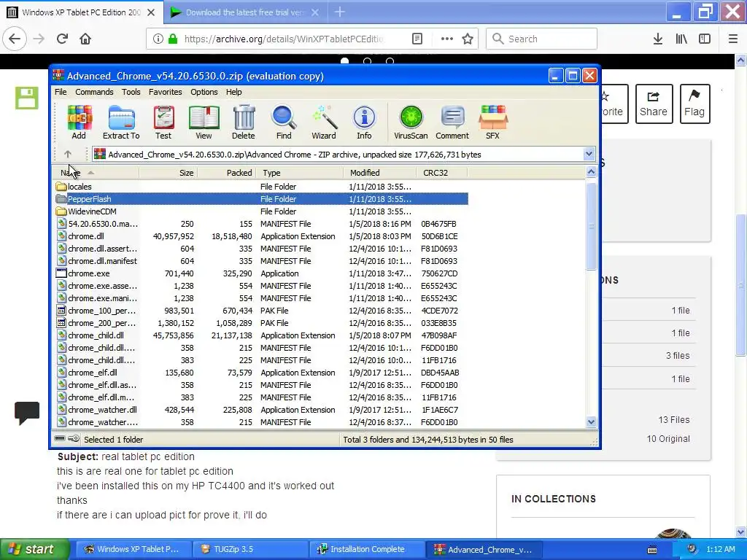The height and width of the screenshot is (560, 747).
Task: Open the Options menu
Action: click(x=204, y=92)
